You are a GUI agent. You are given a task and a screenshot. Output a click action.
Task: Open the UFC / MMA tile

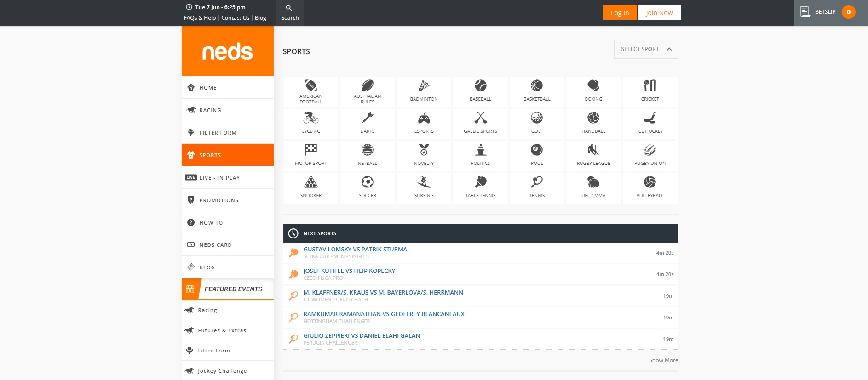click(x=593, y=188)
